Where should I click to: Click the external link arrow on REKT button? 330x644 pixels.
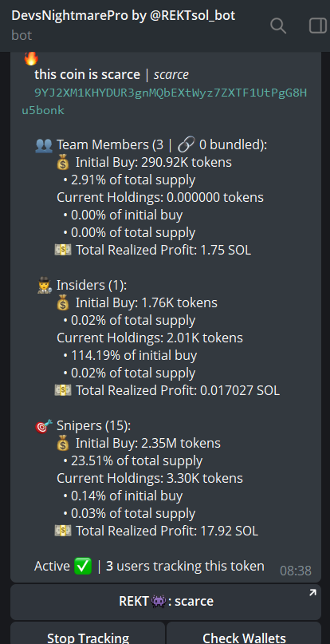pos(312,592)
